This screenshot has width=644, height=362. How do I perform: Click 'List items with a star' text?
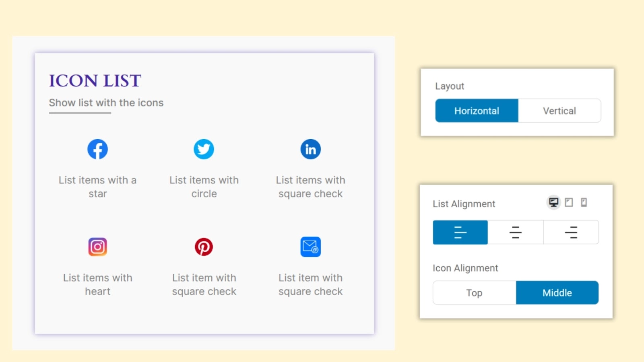[97, 187]
